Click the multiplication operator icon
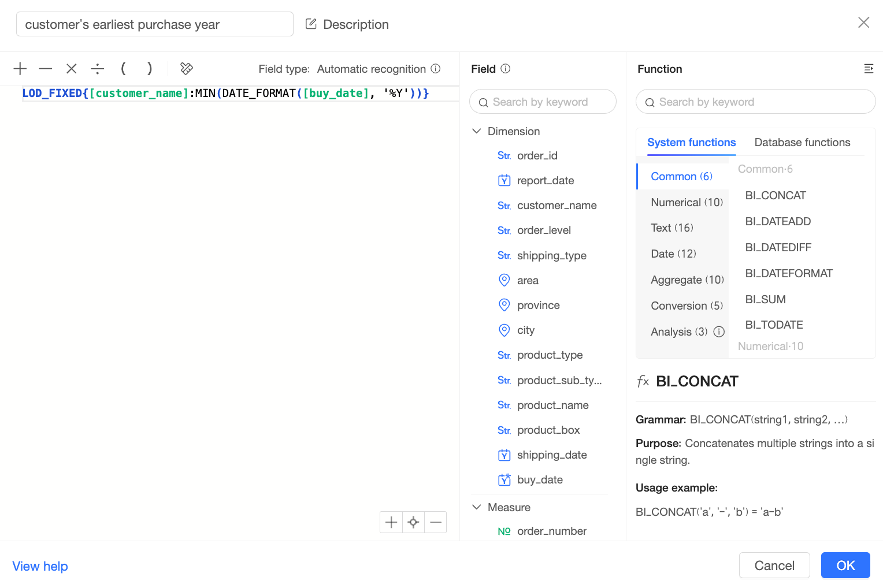 click(x=72, y=69)
